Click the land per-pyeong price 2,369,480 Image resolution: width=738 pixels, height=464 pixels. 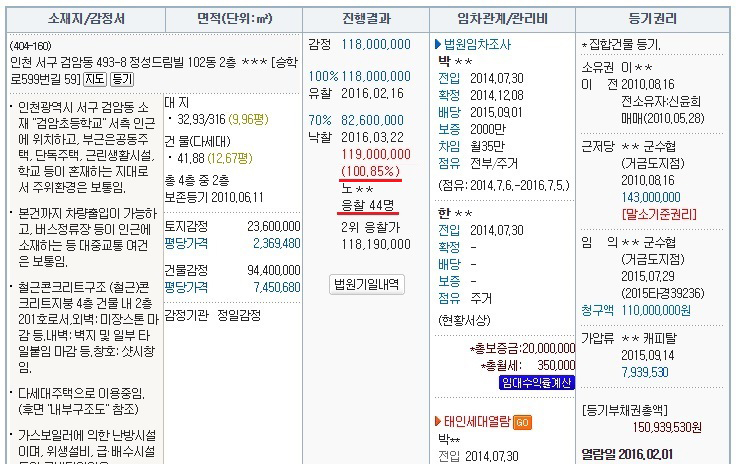[x=276, y=243]
